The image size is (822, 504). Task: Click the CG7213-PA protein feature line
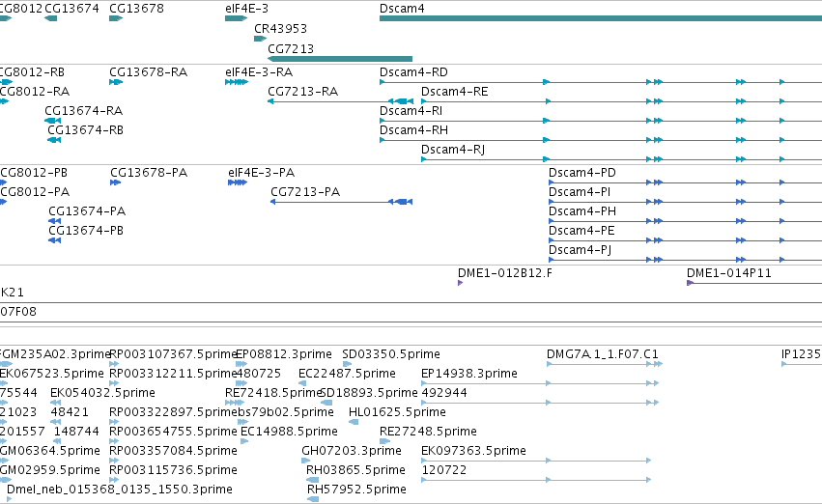pyautogui.click(x=341, y=202)
